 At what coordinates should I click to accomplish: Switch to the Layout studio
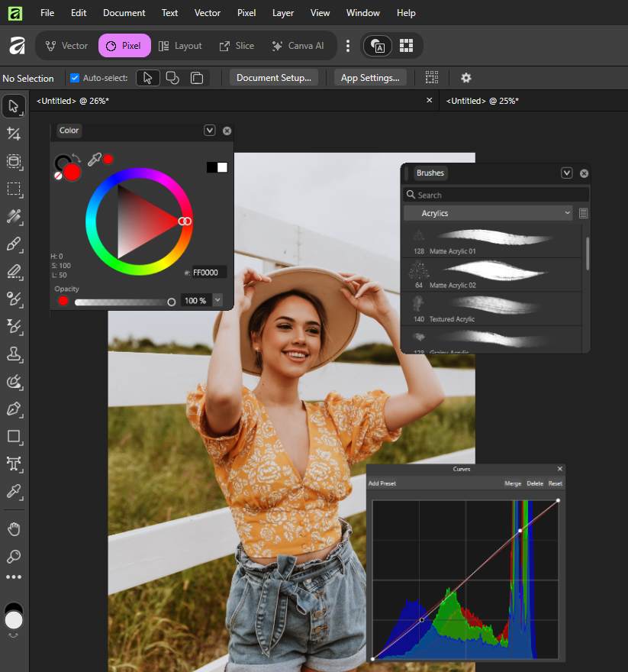(x=180, y=45)
